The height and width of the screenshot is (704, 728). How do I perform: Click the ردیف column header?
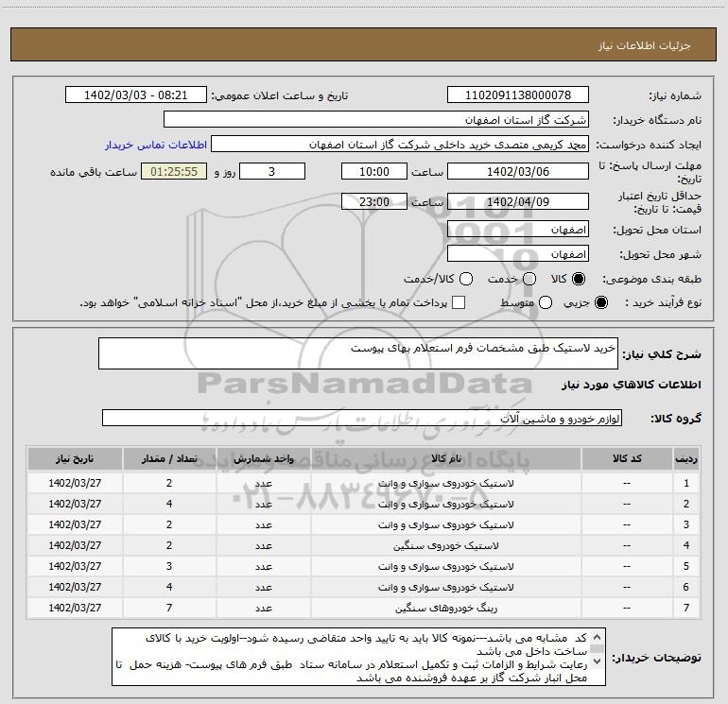coord(686,458)
